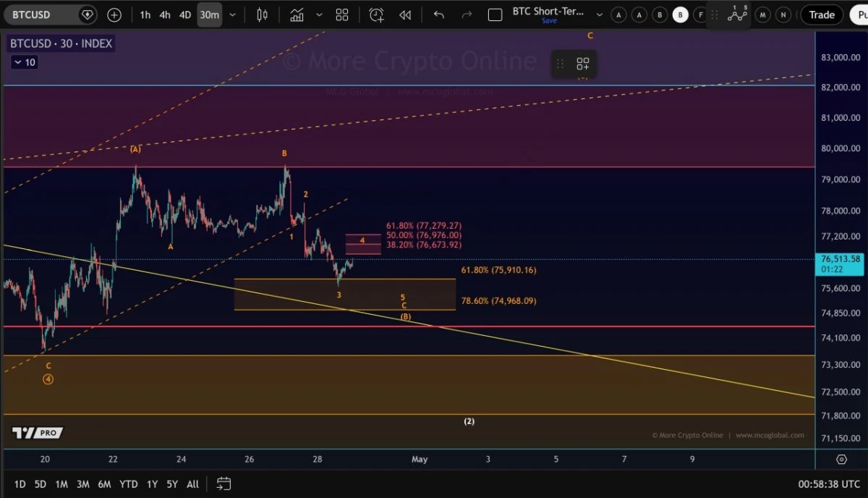Click the BTC Short-Ter... layout name
The height and width of the screenshot is (498, 868).
click(x=548, y=11)
